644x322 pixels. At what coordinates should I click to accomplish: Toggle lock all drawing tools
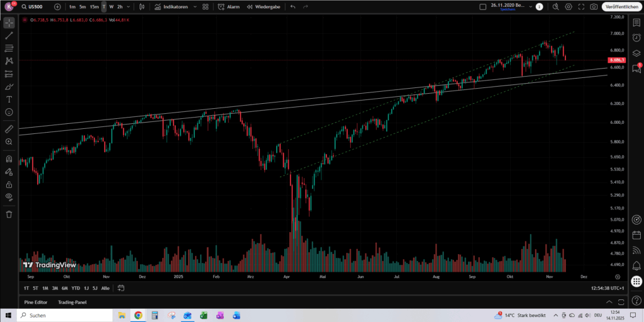tap(9, 184)
